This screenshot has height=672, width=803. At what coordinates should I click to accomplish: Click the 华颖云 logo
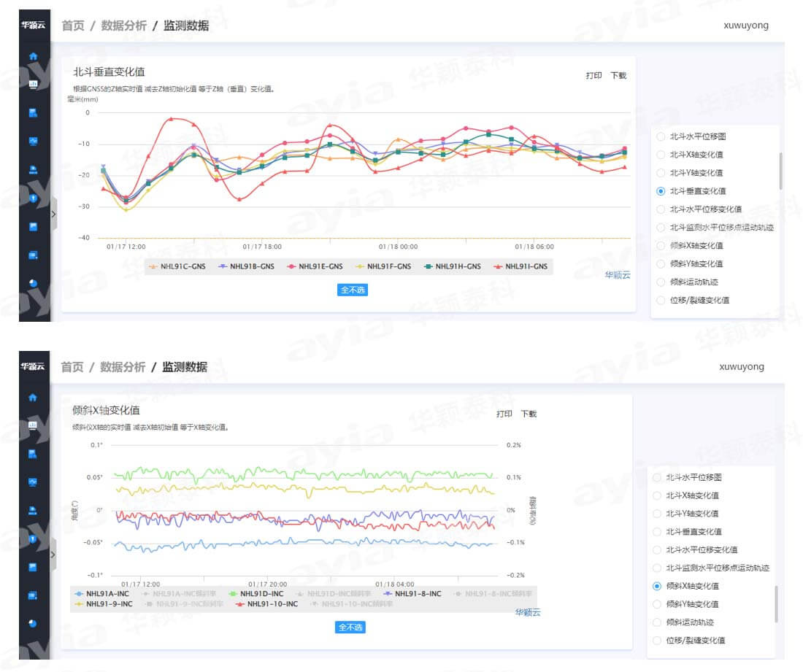pyautogui.click(x=31, y=24)
